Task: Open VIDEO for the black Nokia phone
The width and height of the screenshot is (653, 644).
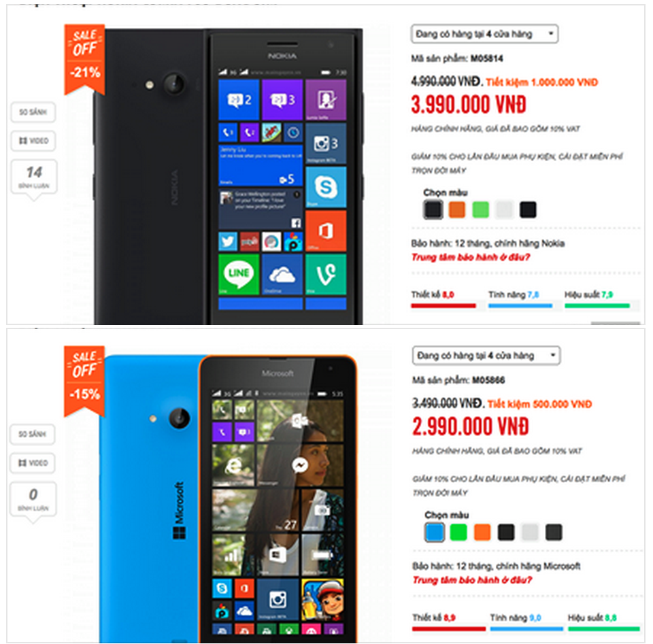Action: (x=33, y=141)
